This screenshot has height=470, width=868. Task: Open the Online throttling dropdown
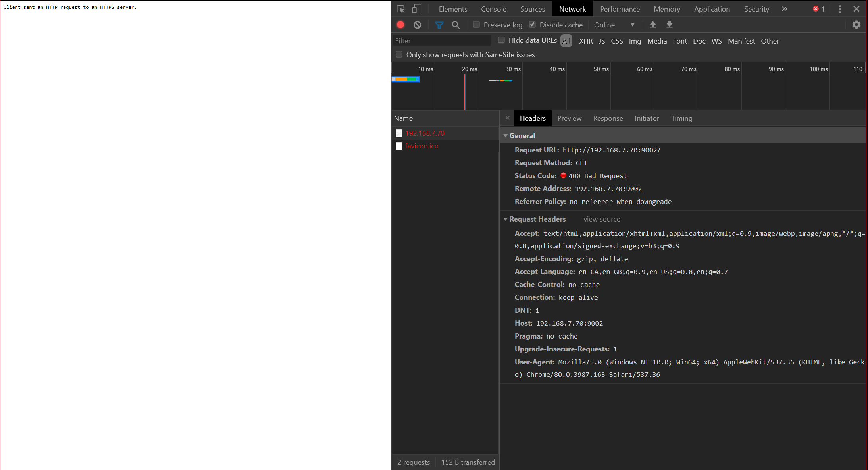[614, 25]
